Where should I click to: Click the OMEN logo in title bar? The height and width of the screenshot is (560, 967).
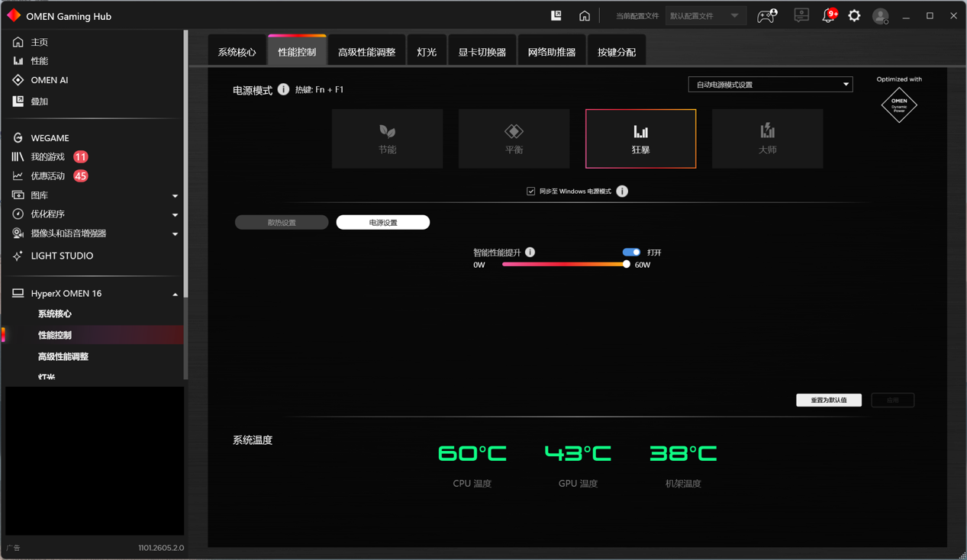click(x=14, y=15)
